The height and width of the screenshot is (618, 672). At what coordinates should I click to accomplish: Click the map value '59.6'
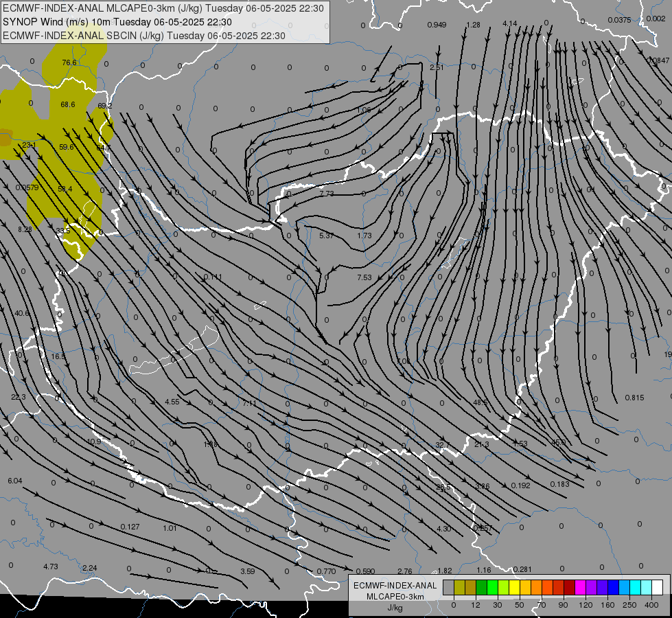click(67, 147)
